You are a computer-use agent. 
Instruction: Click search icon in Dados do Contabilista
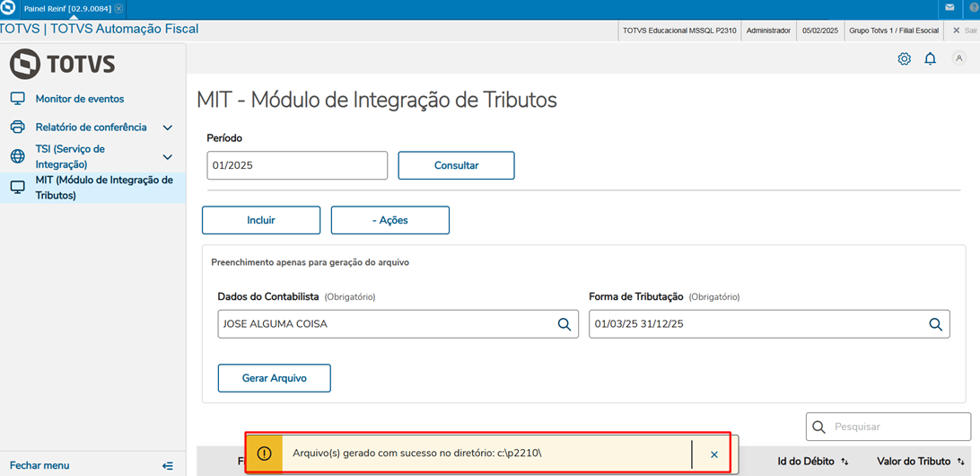tap(564, 324)
